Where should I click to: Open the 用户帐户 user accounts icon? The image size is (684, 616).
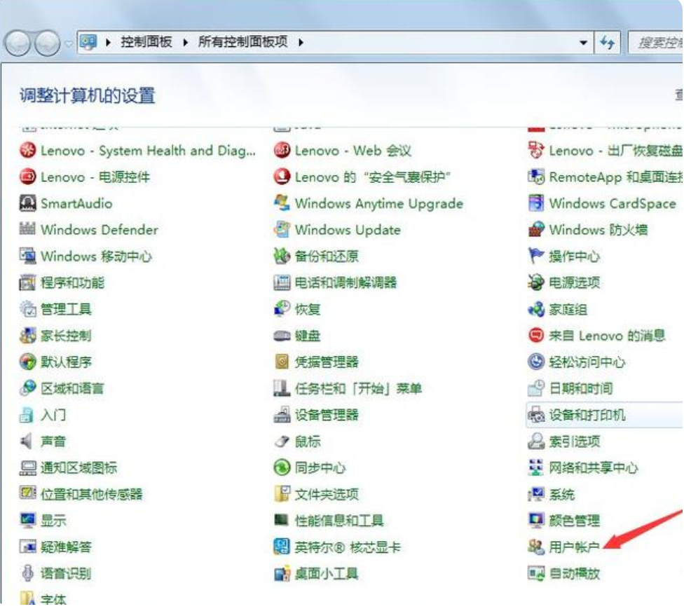coord(536,547)
